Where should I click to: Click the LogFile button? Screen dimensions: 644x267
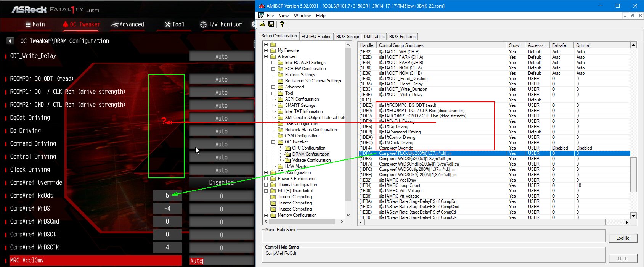[623, 238]
